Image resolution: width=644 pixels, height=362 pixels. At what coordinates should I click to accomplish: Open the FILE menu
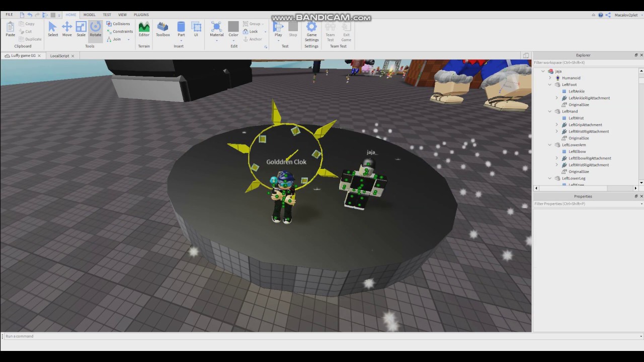pyautogui.click(x=9, y=15)
